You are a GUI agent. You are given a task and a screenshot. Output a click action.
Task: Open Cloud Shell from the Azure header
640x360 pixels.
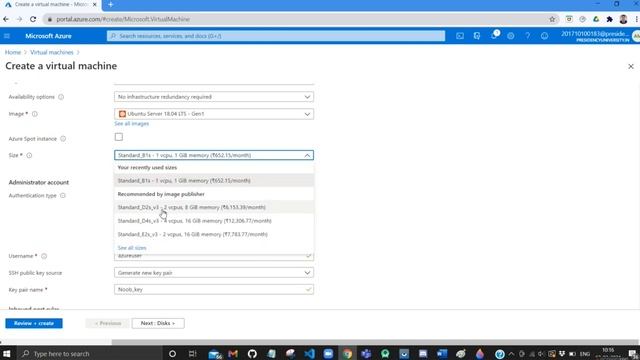[x=460, y=36]
